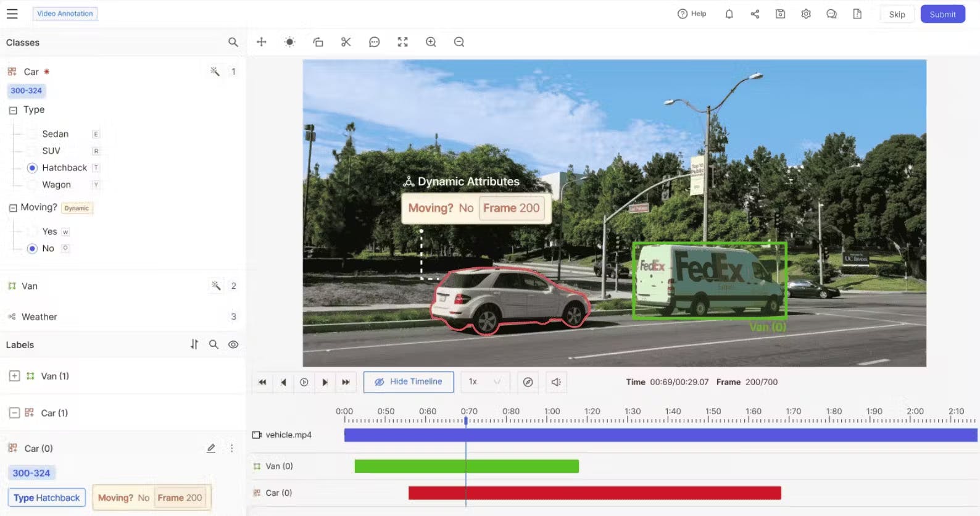This screenshot has height=516, width=980.
Task: Toggle fullscreen view icon
Action: pos(402,42)
